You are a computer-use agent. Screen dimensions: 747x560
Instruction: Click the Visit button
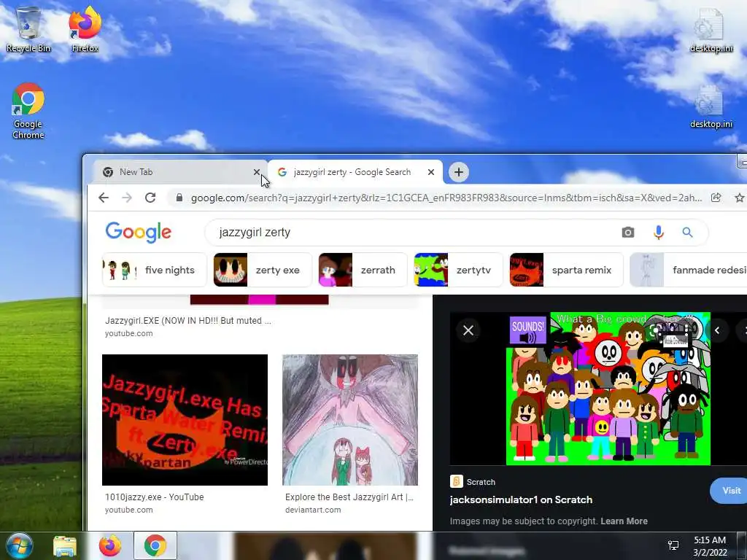click(729, 491)
